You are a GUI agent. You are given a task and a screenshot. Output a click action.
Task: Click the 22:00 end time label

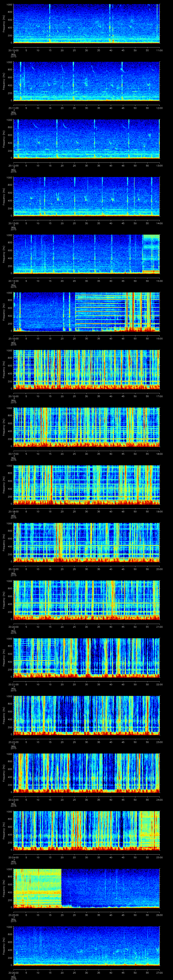pos(159,684)
